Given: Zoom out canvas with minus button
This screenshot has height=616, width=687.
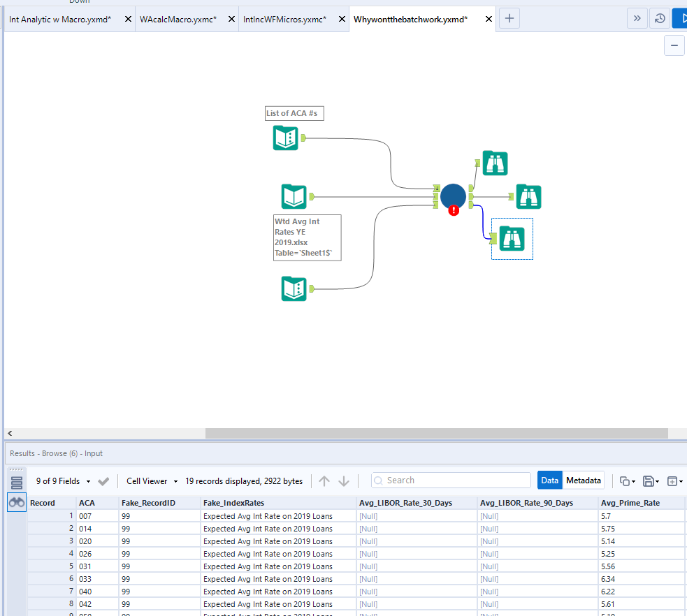Looking at the screenshot, I should click(674, 45).
